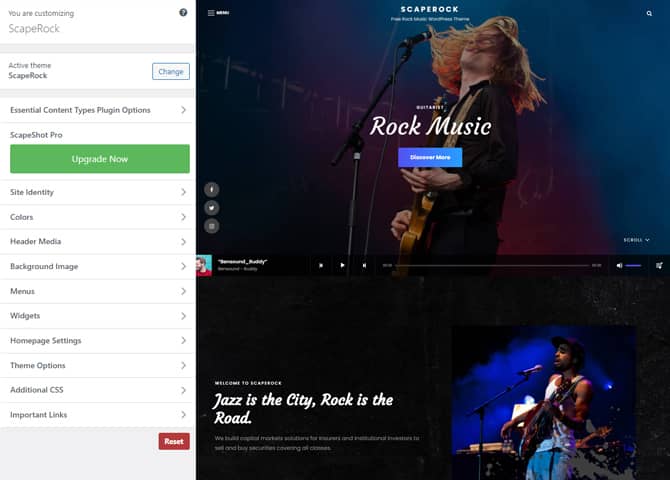Open the Widgets panel
This screenshot has width=670, height=480.
[x=98, y=316]
